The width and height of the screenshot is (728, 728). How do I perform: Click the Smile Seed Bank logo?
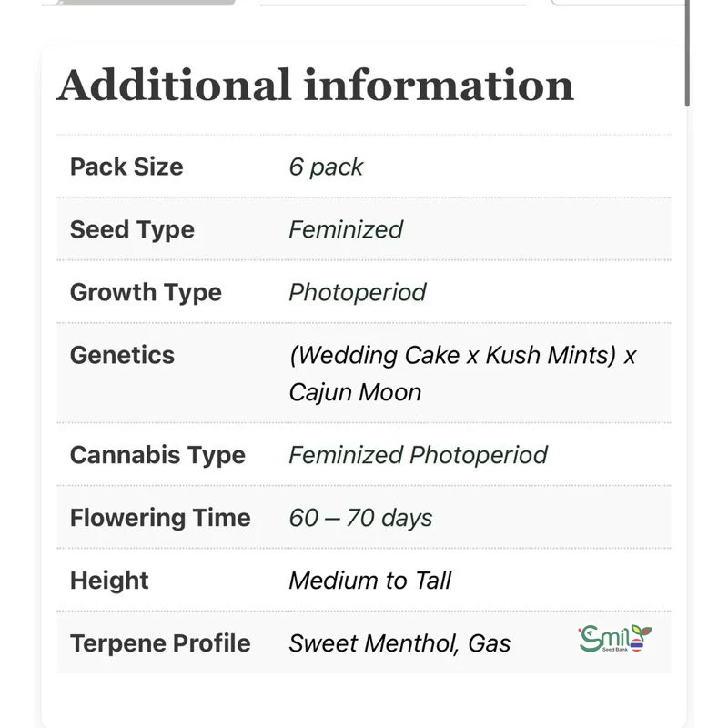tap(615, 639)
